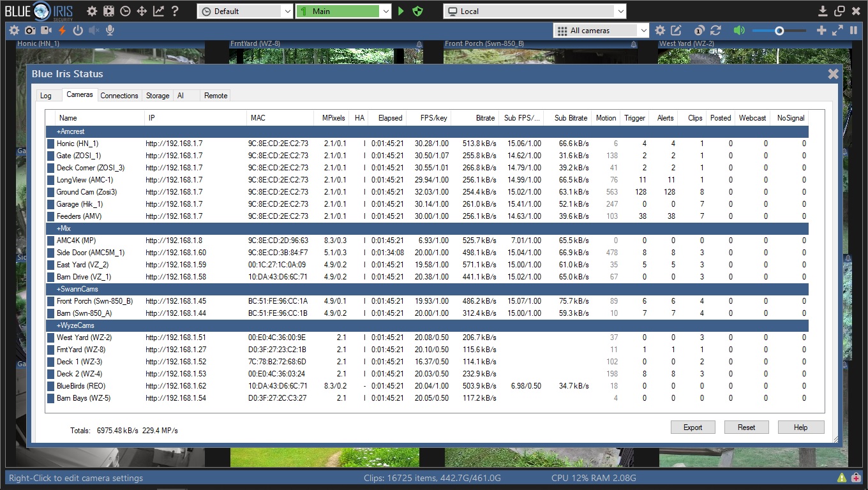Toggle the microphone talk icon
This screenshot has height=490, width=868.
click(110, 30)
